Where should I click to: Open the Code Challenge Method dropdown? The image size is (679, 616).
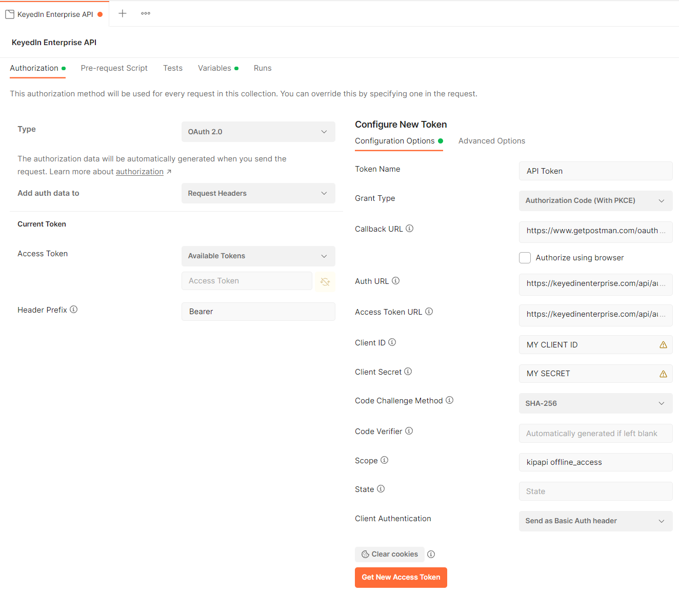point(595,403)
